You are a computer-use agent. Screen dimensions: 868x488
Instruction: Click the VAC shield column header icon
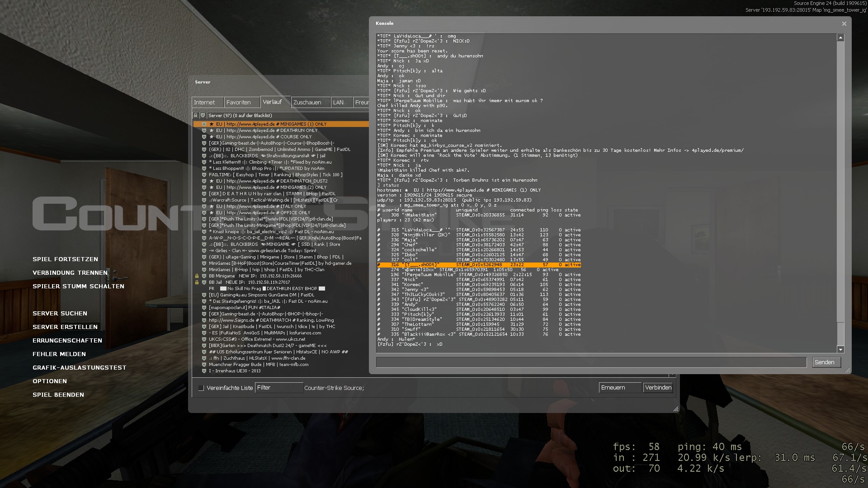coord(203,115)
